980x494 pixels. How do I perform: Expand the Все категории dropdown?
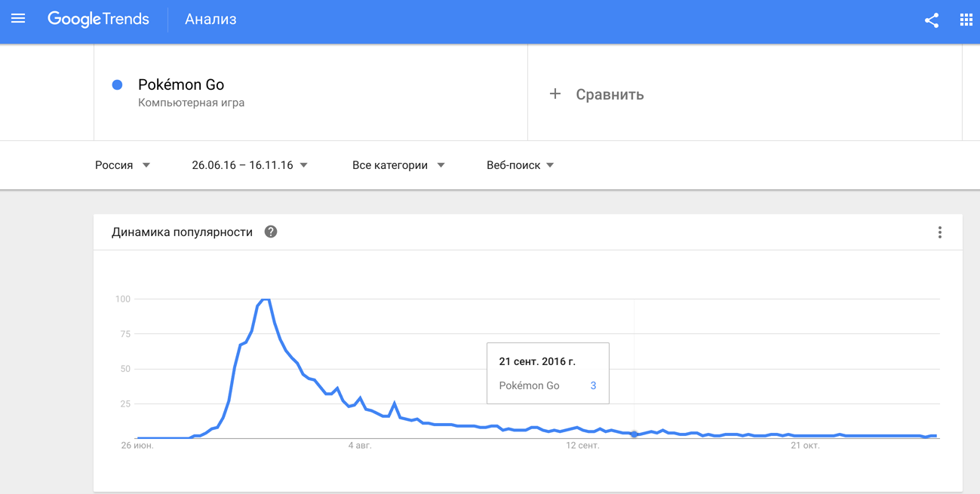pyautogui.click(x=398, y=165)
